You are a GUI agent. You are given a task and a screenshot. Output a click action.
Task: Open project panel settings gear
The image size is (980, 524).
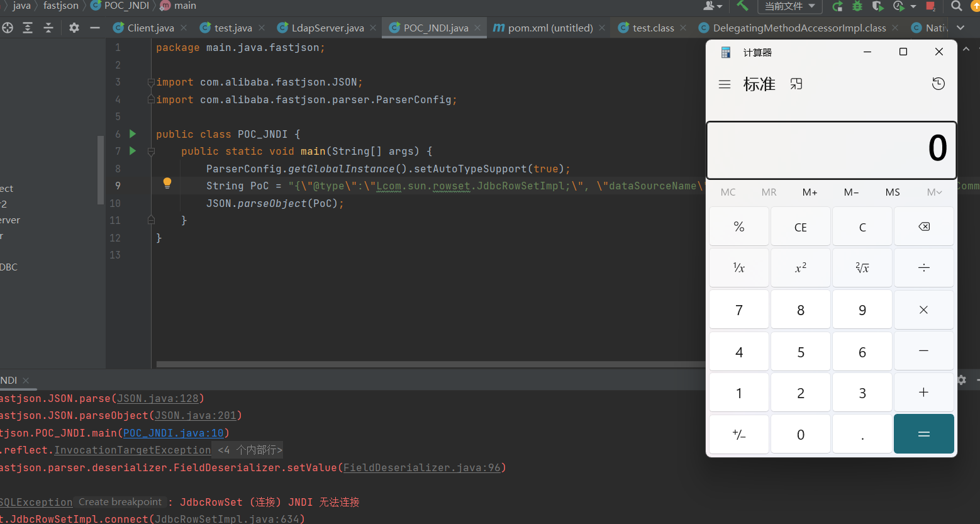(74, 28)
